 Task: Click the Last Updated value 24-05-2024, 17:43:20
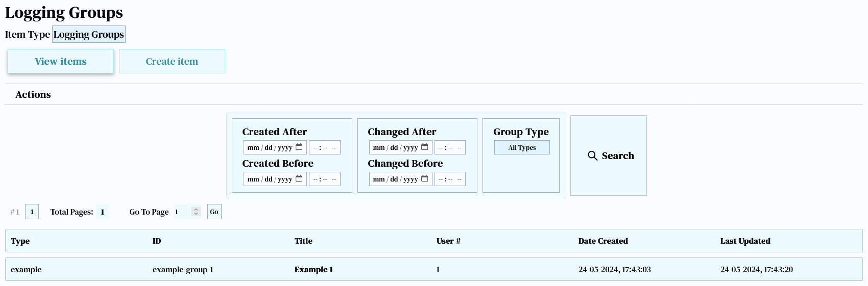[757, 269]
